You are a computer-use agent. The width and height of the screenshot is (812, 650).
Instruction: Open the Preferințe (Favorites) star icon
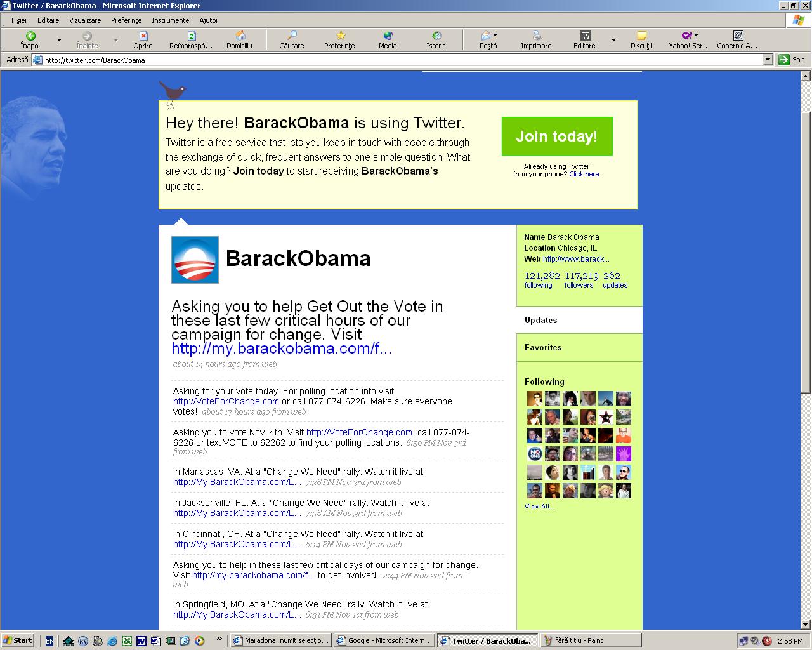tap(340, 36)
